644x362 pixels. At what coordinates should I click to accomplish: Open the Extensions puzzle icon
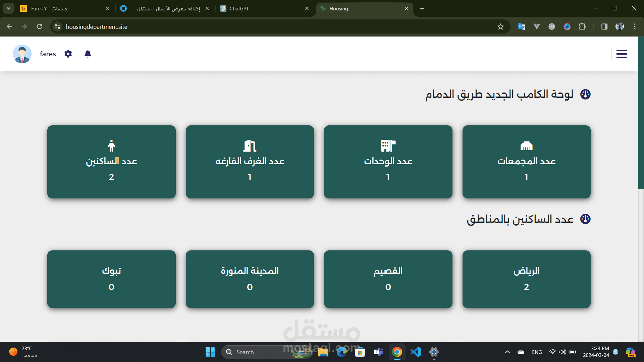point(582,26)
